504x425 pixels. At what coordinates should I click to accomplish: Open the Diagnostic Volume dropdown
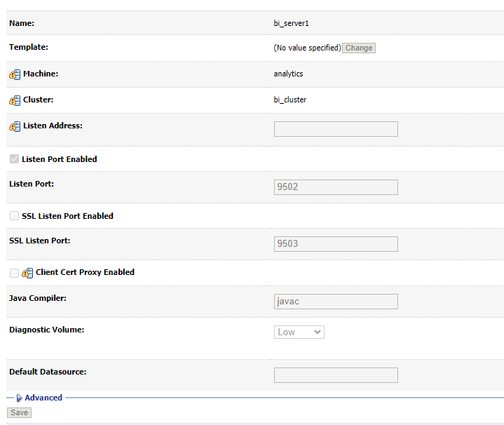click(x=299, y=332)
